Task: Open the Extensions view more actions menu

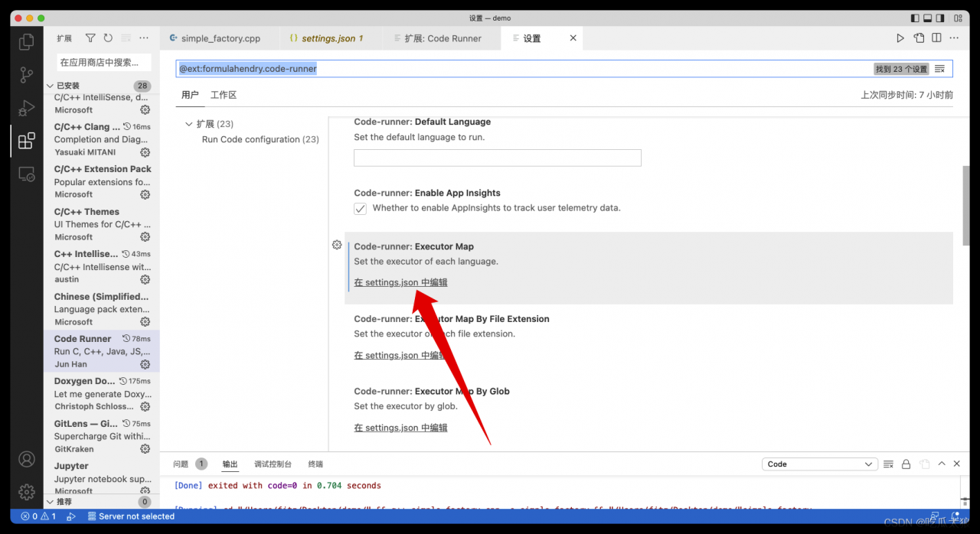Action: pos(144,38)
